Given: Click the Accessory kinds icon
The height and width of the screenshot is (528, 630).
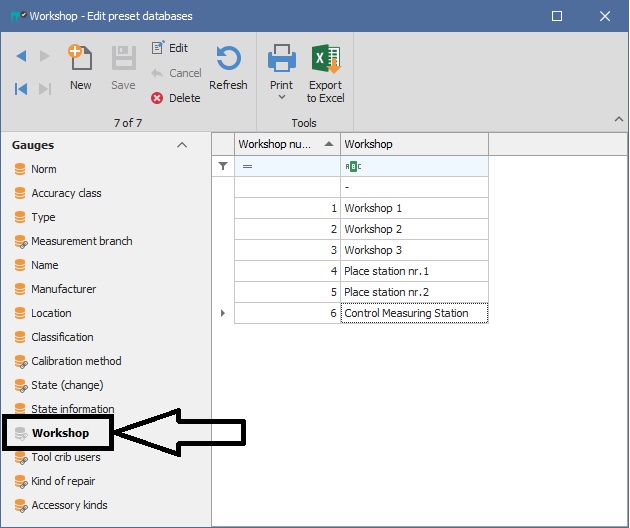Looking at the screenshot, I should click(20, 505).
